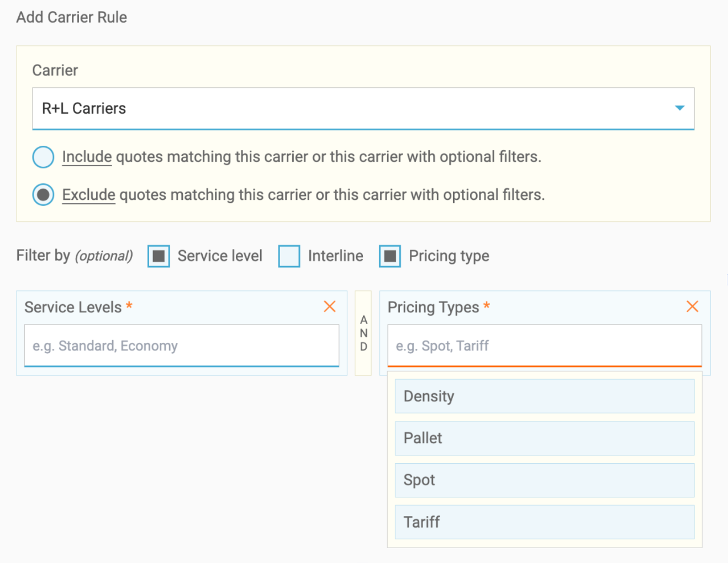Pick the Spot pricing type option

tap(544, 480)
